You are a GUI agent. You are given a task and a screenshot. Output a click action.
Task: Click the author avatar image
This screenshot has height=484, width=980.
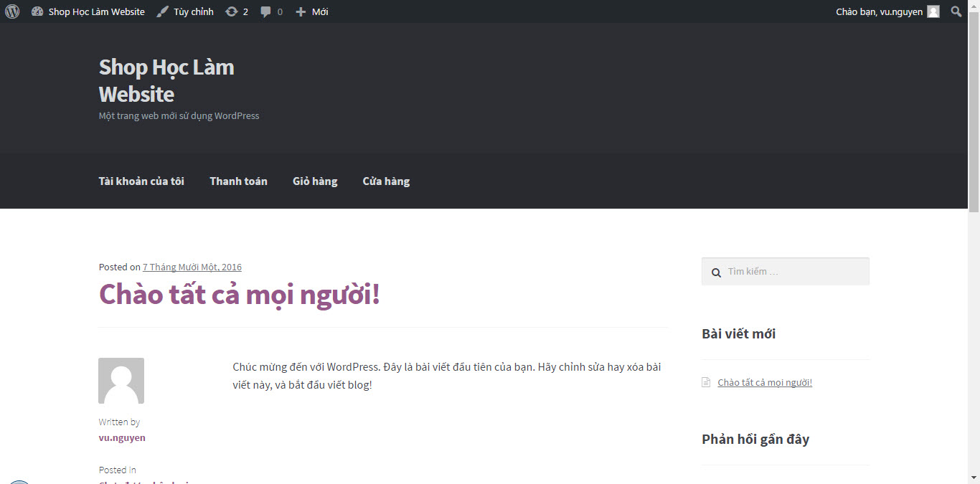[121, 381]
